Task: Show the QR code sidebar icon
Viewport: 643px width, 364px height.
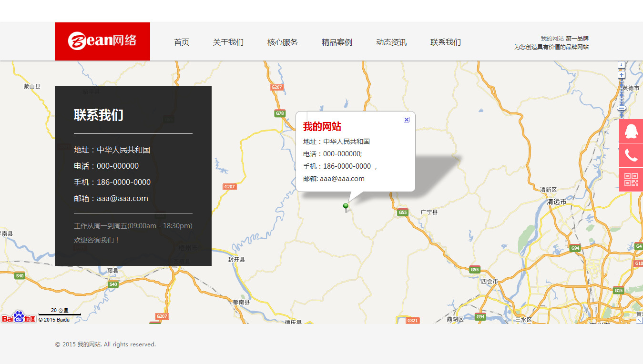Action: click(x=631, y=180)
